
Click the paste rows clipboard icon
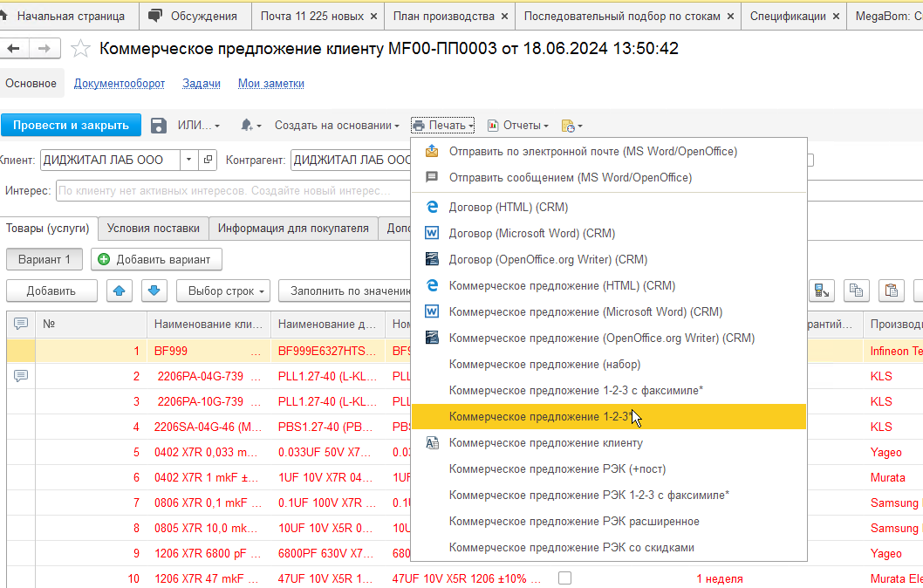pyautogui.click(x=890, y=291)
